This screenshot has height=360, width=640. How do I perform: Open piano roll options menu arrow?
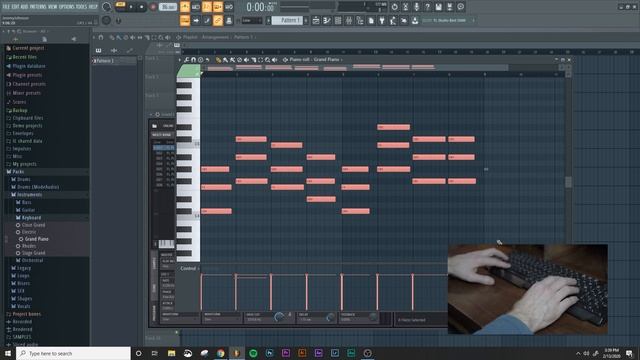180,60
